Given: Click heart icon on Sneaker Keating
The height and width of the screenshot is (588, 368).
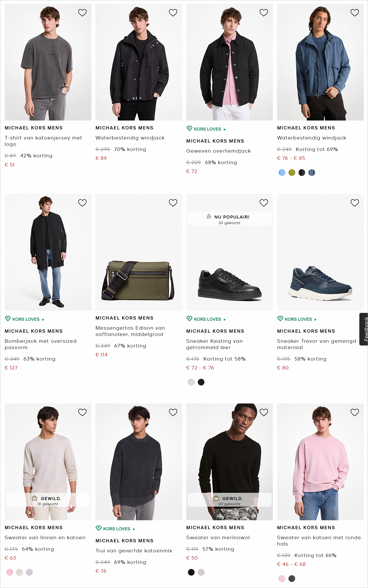Looking at the screenshot, I should 264,203.
